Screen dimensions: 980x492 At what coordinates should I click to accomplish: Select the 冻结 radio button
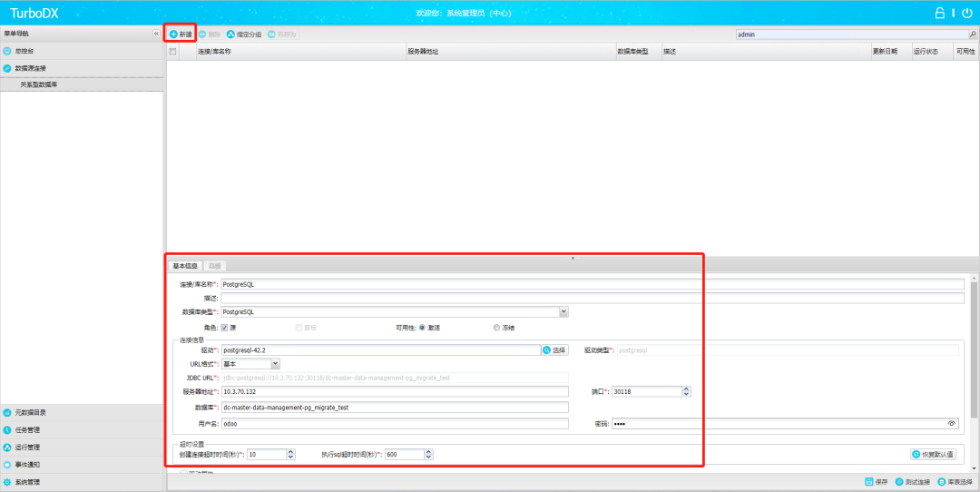tap(497, 328)
